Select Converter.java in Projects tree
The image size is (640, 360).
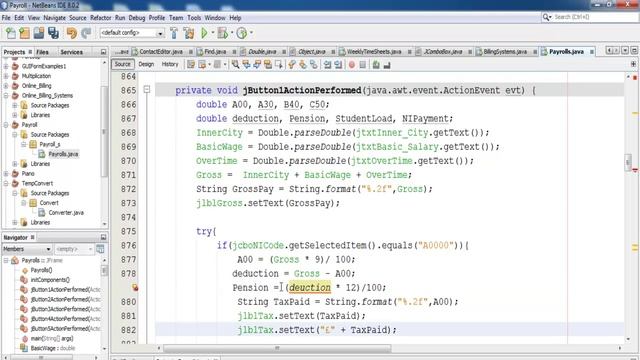(66, 213)
